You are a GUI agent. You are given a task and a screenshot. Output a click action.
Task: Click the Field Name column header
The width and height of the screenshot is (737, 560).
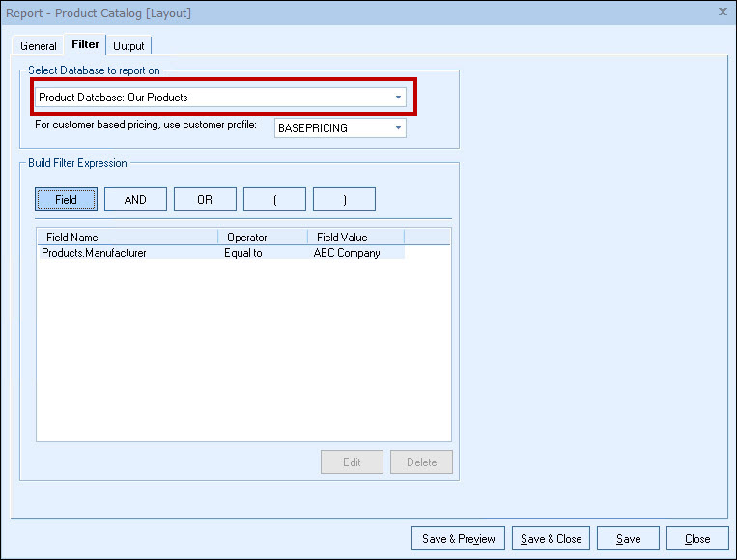(x=127, y=237)
